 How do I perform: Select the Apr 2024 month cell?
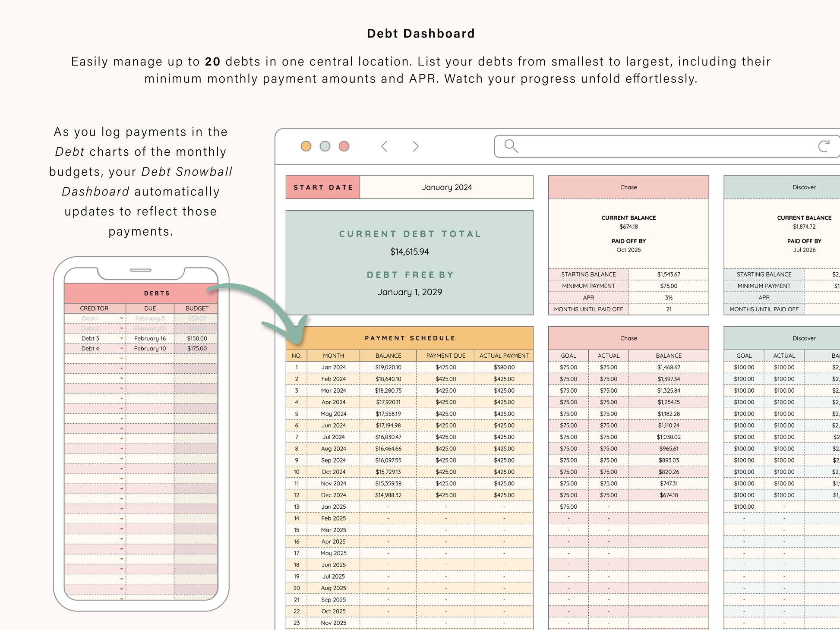click(x=334, y=402)
